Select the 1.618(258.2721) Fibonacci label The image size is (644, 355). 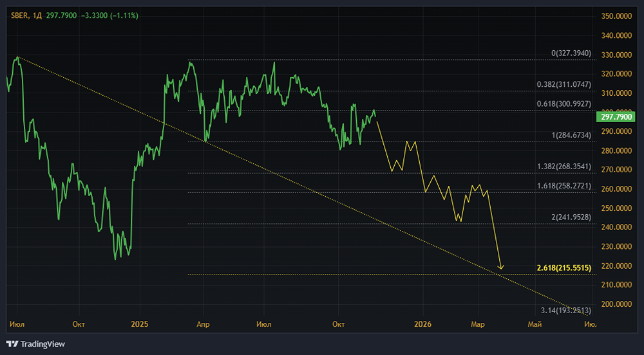point(563,186)
